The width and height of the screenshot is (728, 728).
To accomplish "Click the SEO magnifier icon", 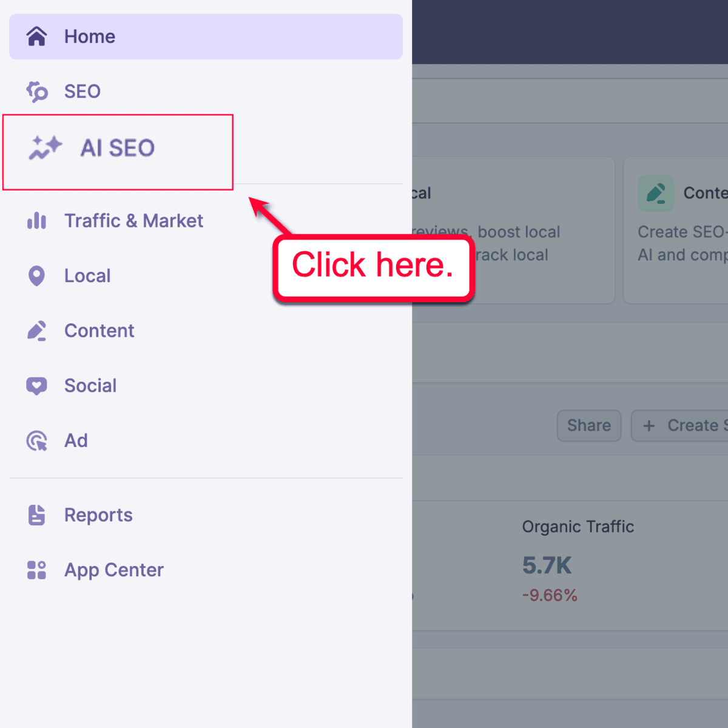I will (36, 91).
